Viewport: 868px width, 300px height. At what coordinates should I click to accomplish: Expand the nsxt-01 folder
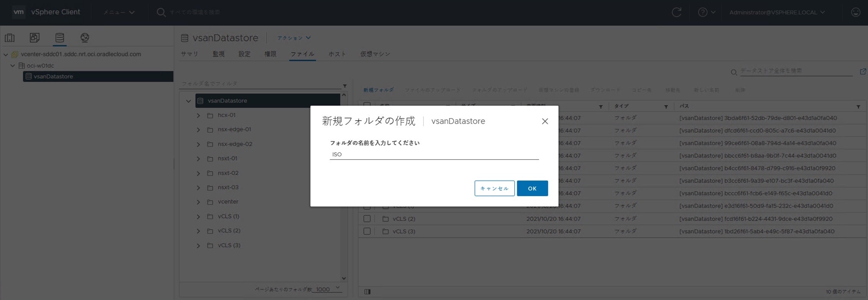198,159
